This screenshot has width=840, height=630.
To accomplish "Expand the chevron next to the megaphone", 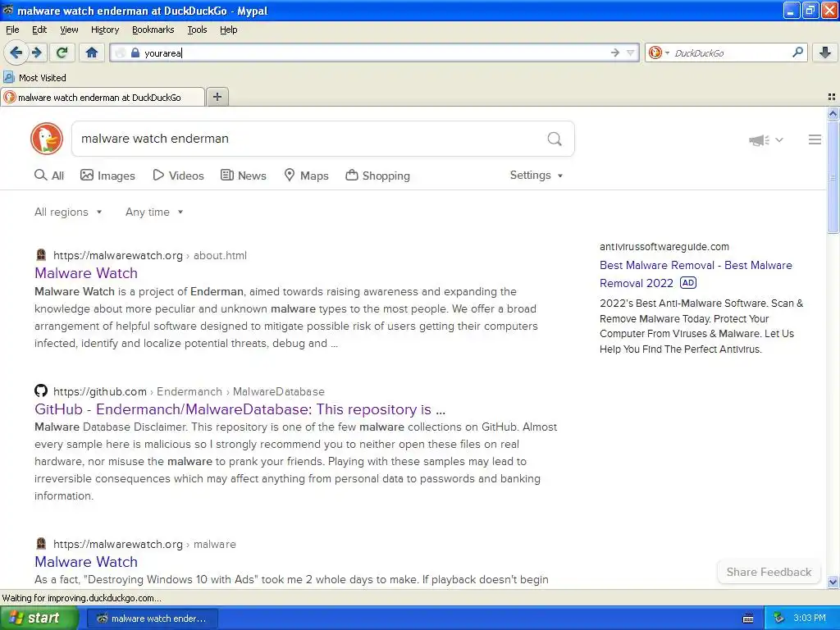I will click(779, 139).
